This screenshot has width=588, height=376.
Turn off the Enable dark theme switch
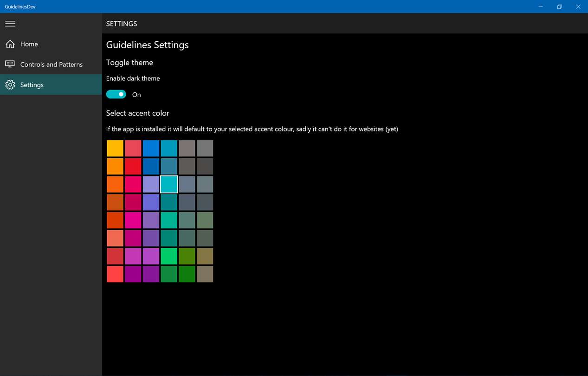tap(116, 94)
